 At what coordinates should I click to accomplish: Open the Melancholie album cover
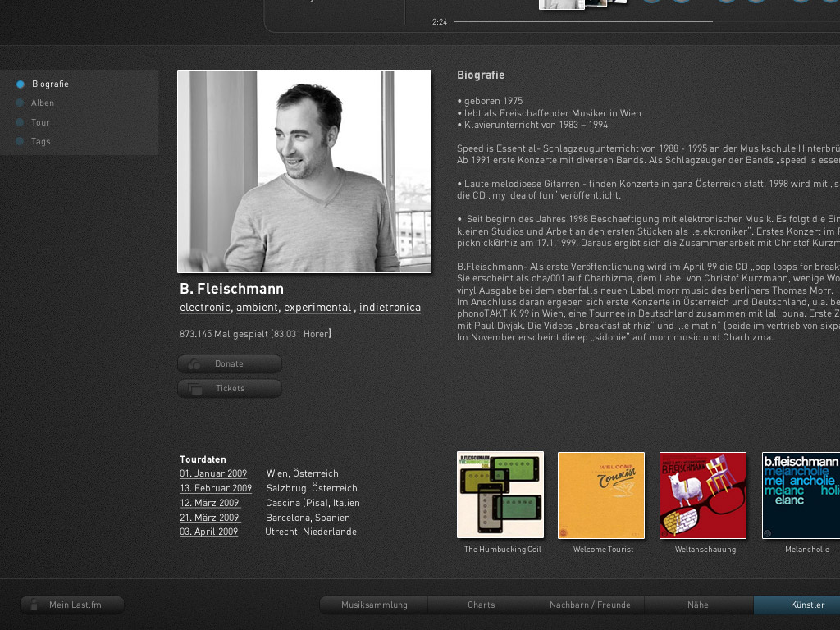801,495
